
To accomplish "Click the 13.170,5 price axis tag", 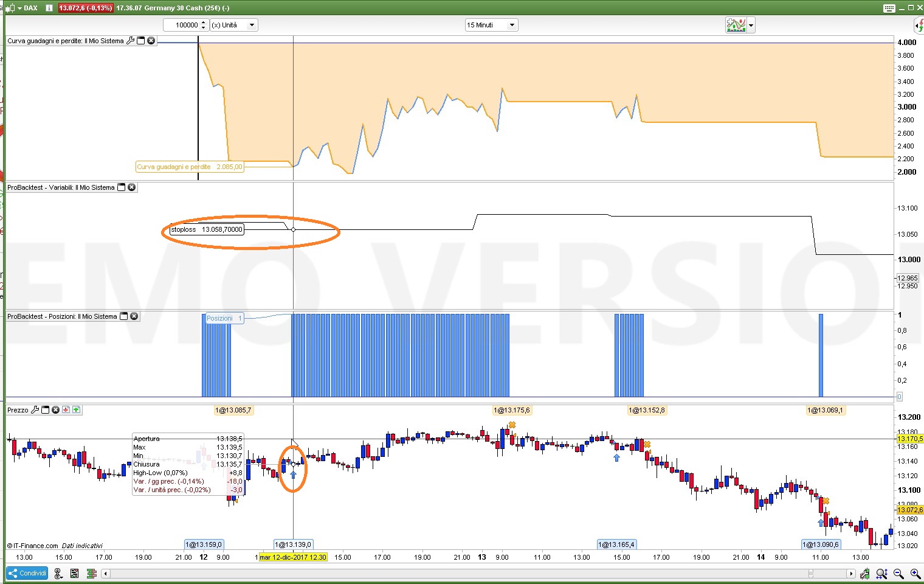I will (x=910, y=439).
